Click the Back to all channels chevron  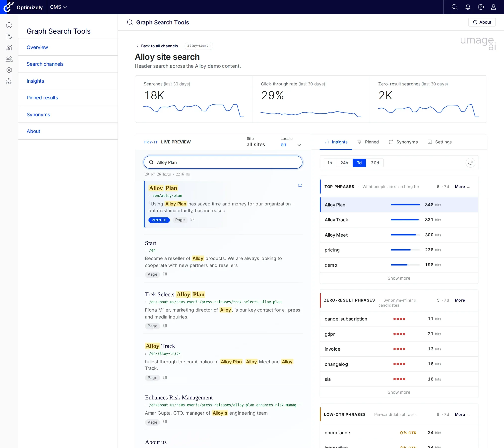pos(137,46)
